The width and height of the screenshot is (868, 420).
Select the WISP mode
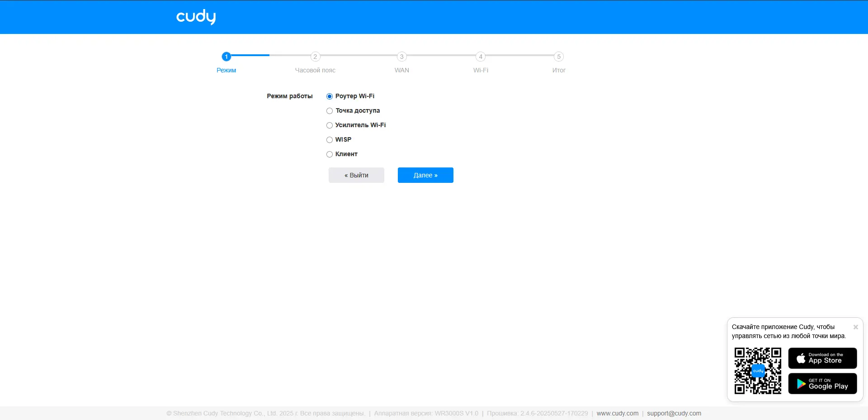[329, 140]
